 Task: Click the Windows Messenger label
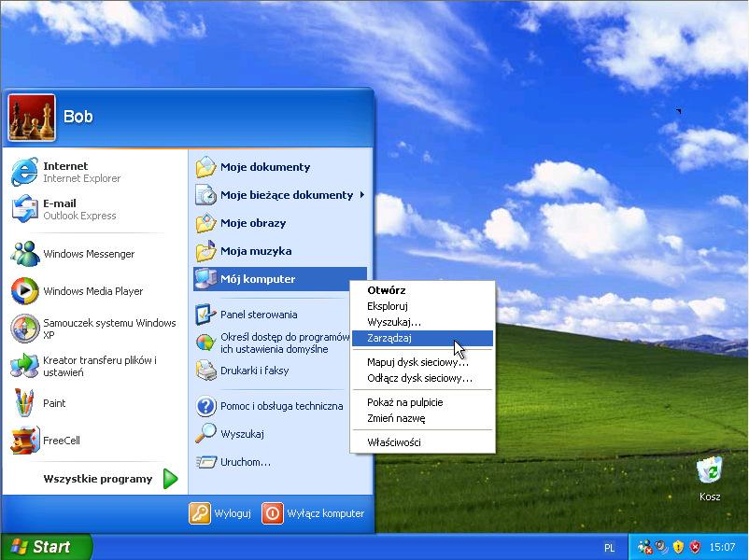(x=89, y=254)
